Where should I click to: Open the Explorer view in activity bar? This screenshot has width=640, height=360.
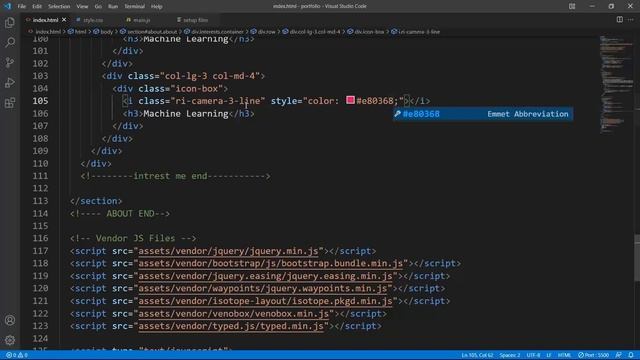click(x=10, y=22)
